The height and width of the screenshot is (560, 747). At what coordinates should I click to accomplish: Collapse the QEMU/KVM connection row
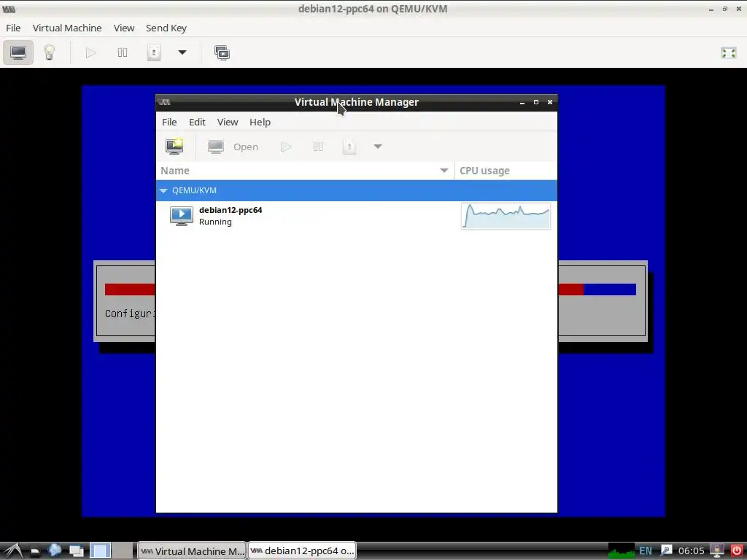coord(163,190)
